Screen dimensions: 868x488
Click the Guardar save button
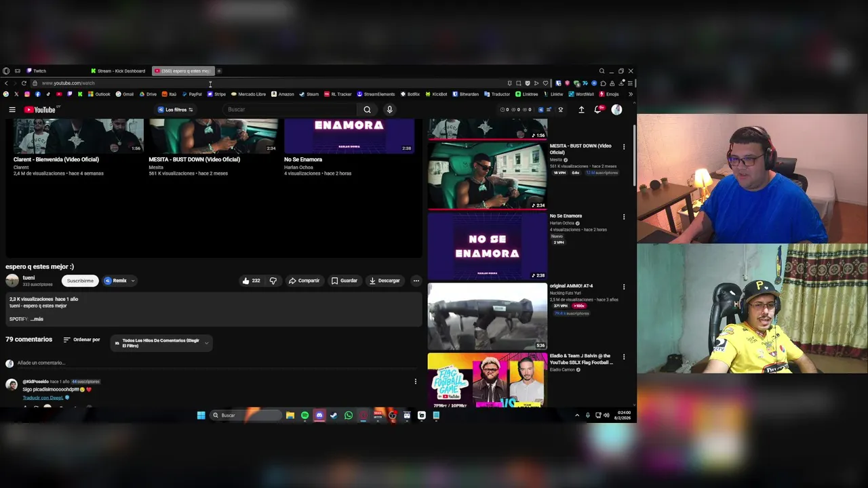click(x=344, y=281)
